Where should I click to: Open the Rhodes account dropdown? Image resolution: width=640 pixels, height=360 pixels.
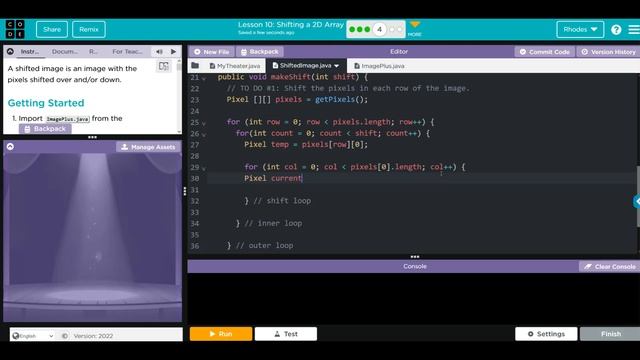pyautogui.click(x=580, y=29)
